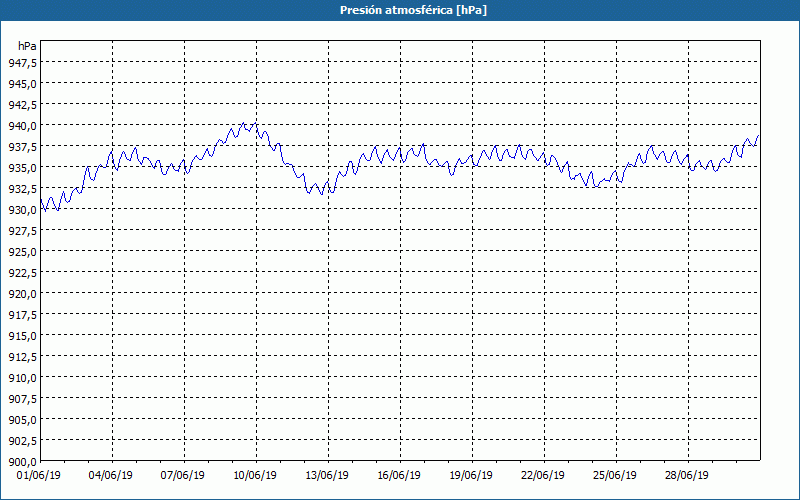Click the 28/06/19 date label
The image size is (800, 500).
coord(687,475)
